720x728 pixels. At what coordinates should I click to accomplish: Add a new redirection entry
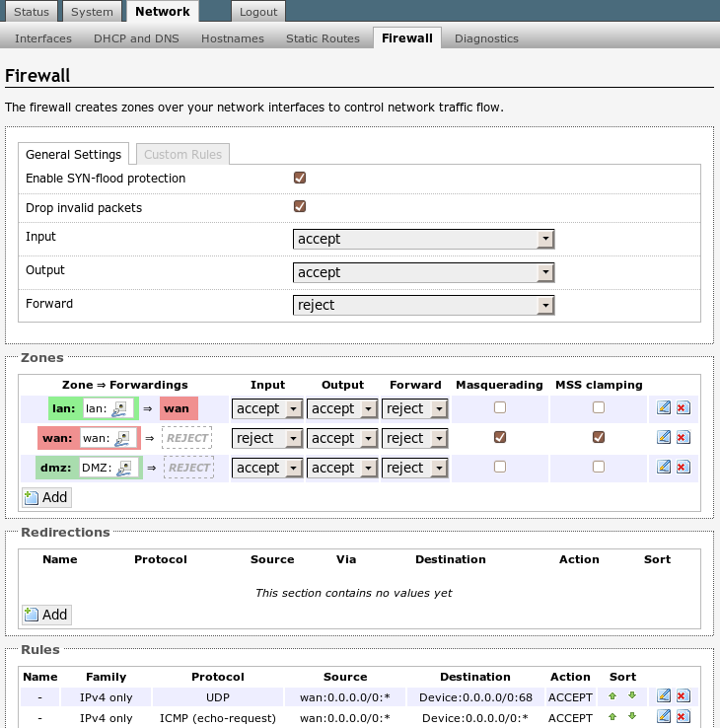pos(45,615)
